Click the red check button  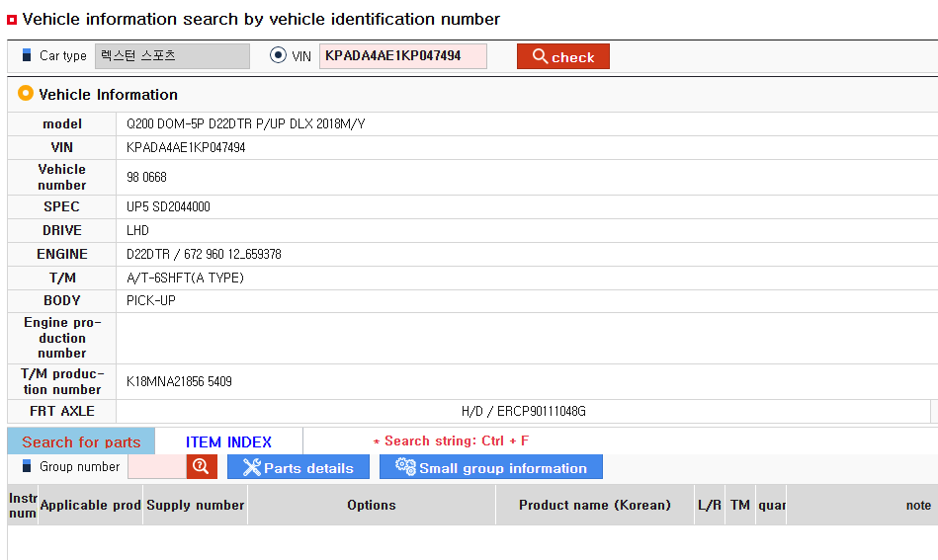563,56
